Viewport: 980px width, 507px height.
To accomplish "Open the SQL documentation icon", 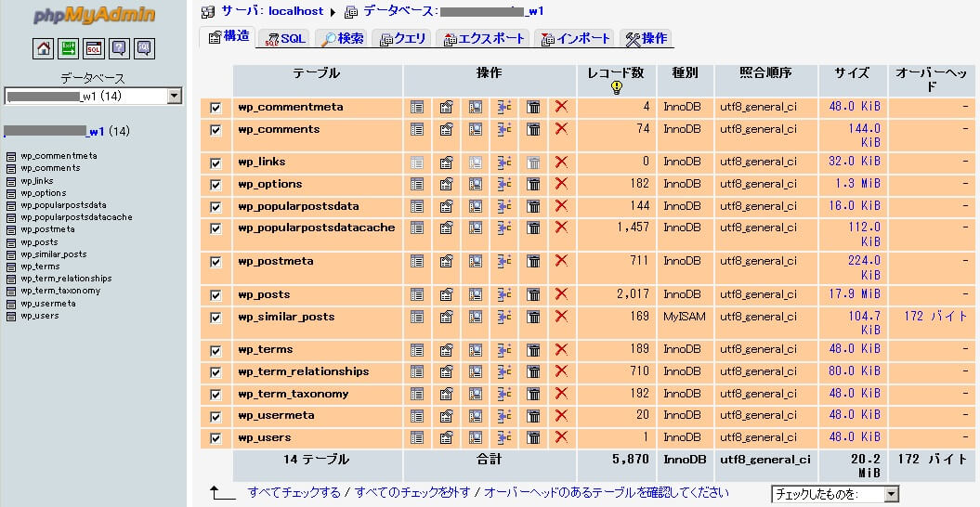I will [144, 48].
